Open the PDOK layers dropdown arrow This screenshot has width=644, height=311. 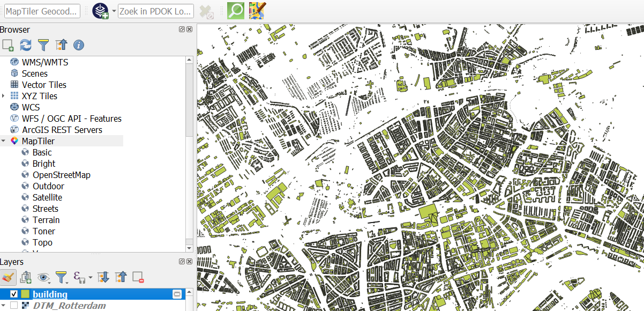click(x=113, y=10)
